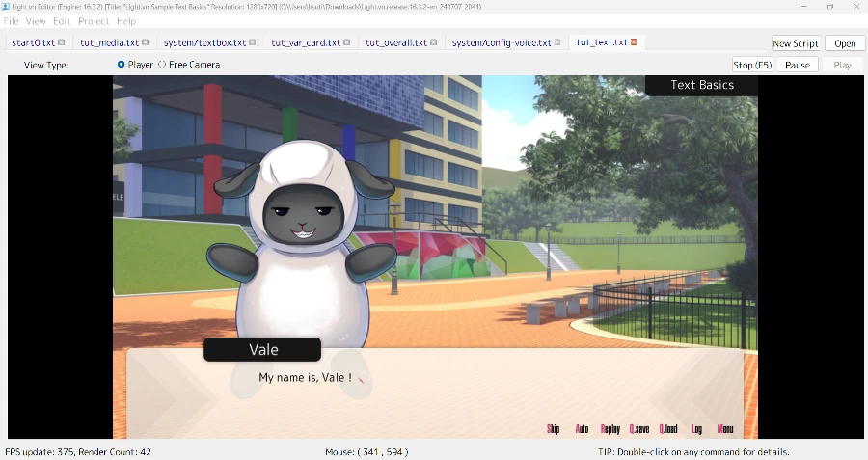Screen dimensions: 868x460
Task: Close the system/textbox.txt tab
Action: tap(253, 42)
